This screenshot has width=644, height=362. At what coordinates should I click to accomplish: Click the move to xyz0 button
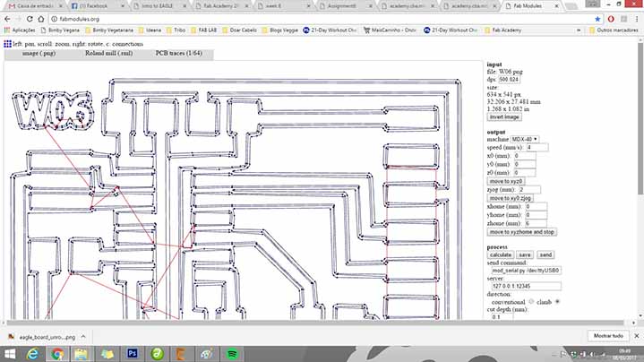pos(505,181)
